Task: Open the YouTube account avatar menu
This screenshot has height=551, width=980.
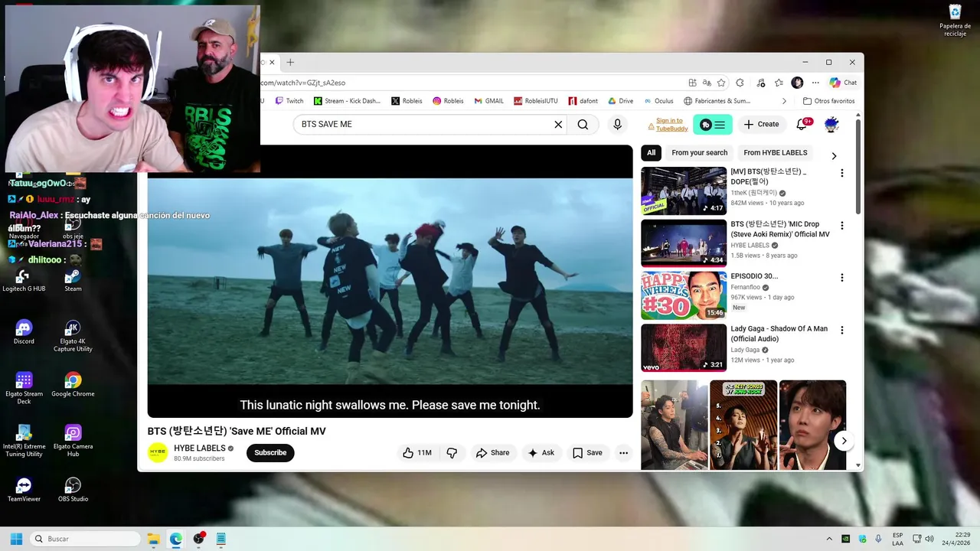Action: (x=831, y=124)
